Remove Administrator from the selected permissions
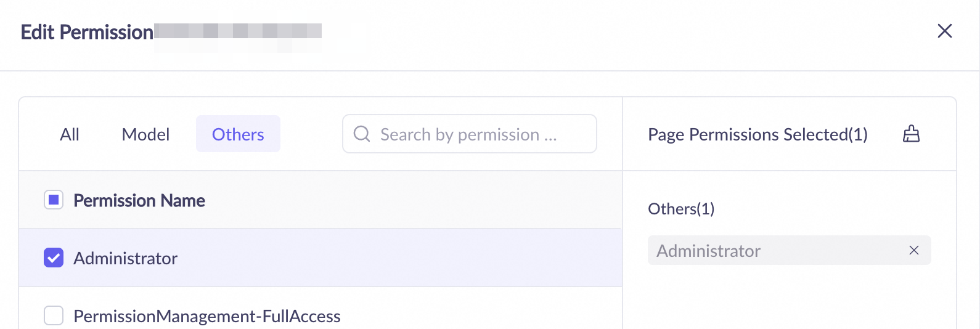Image resolution: width=980 pixels, height=329 pixels. point(913,250)
